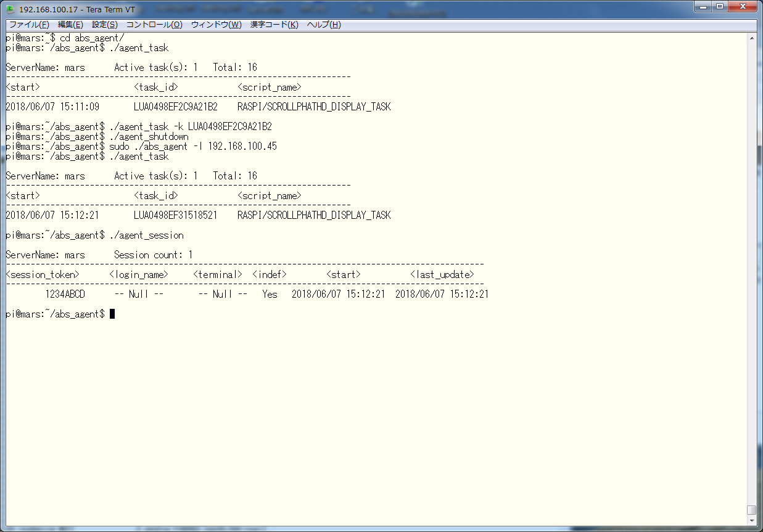Screen dimensions: 763x532
Task: Open the 編集(E) menu
Action: coord(70,25)
